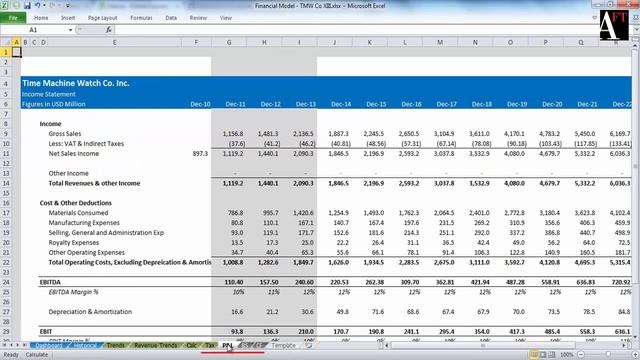Click the Excel application icon in title bar
This screenshot has width=640, height=360.
pyautogui.click(x=4, y=6)
